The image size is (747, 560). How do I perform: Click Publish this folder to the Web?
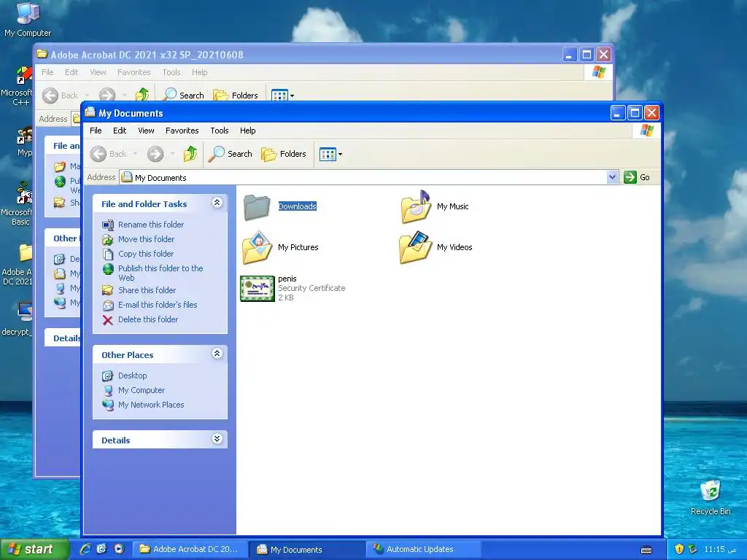point(160,273)
